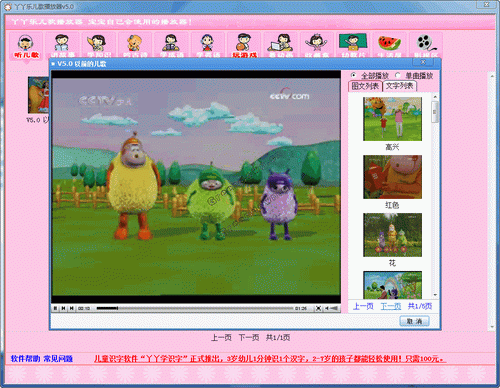Screen dimensions: 500x388
Task: Mute the video player speaker icon
Action: pos(327,308)
